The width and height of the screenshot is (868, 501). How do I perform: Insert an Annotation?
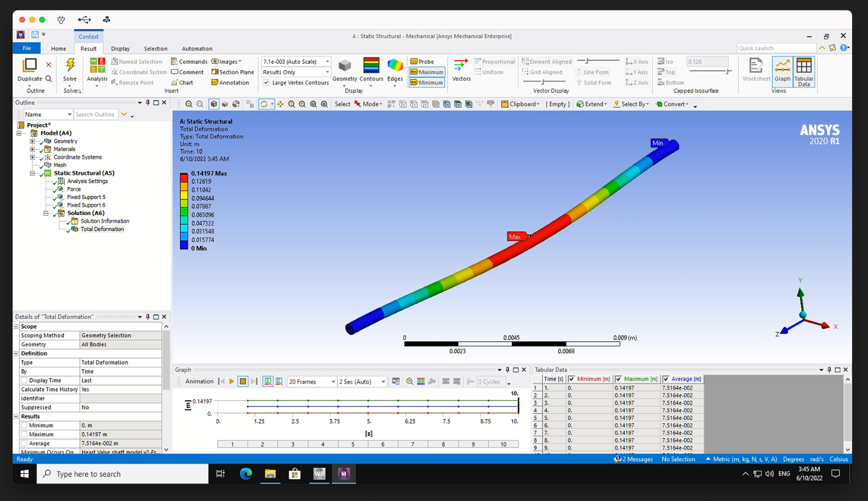(230, 83)
